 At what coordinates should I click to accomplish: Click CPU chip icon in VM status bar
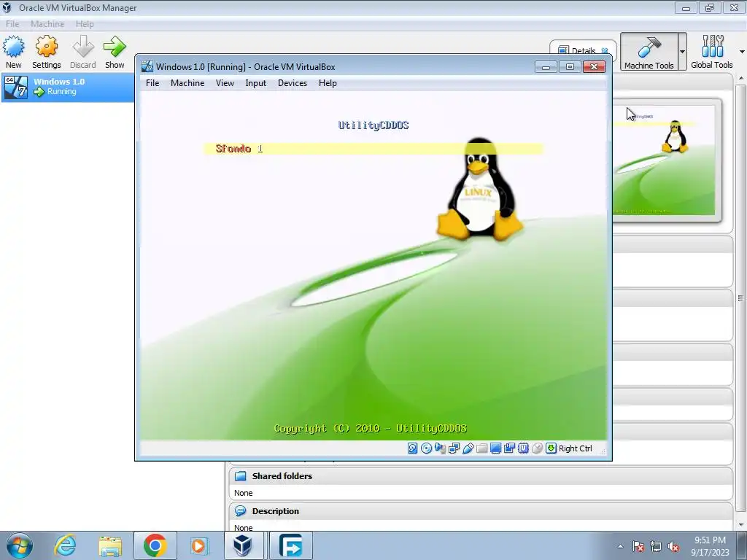tap(523, 448)
